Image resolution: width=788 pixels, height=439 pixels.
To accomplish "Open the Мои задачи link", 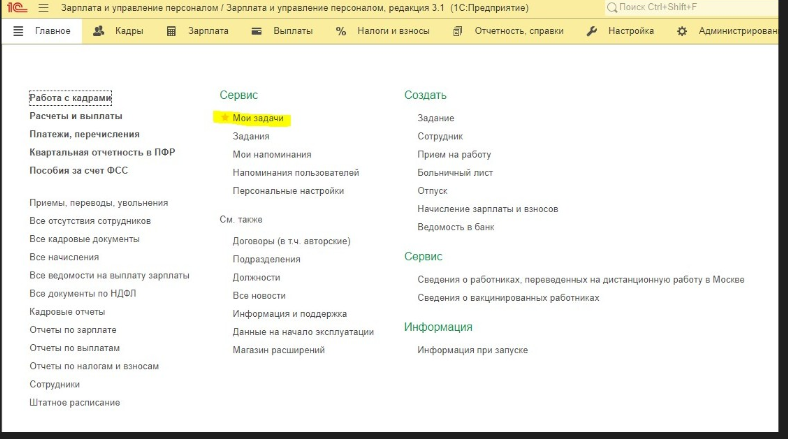I will (258, 118).
